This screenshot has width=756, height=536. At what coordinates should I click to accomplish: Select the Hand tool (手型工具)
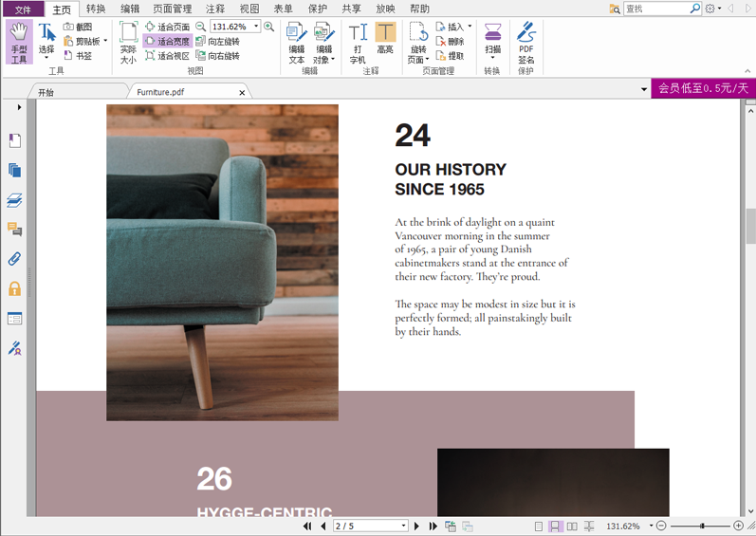tap(19, 43)
